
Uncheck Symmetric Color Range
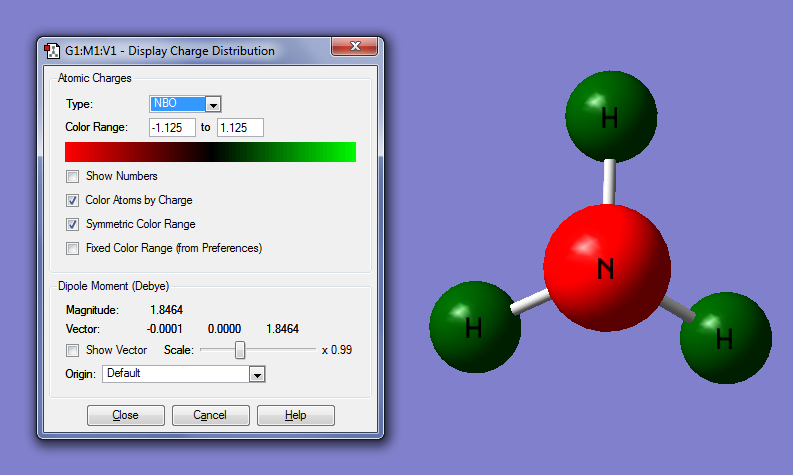[72, 224]
